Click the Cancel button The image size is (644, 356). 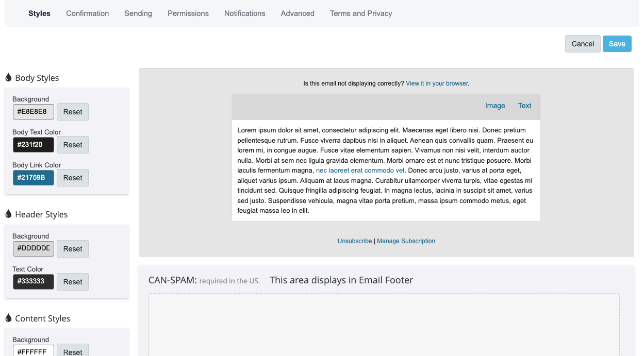(583, 44)
